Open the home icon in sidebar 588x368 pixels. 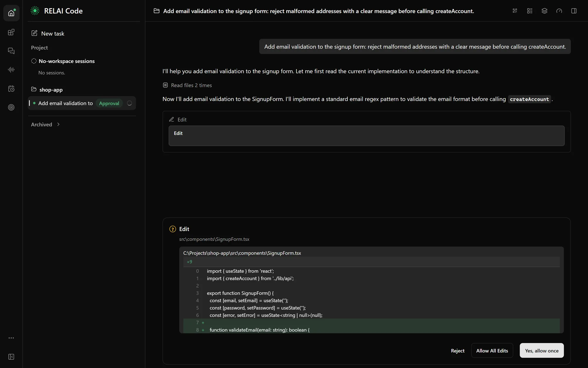point(11,13)
